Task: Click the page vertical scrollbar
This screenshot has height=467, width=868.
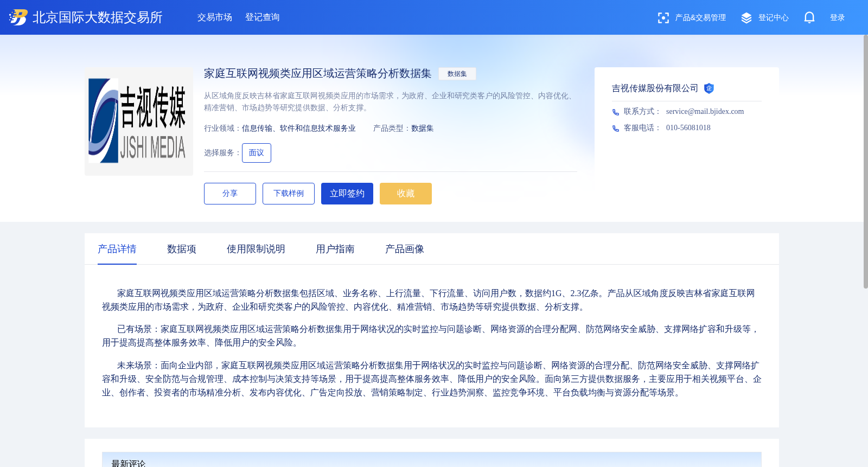Action: coord(865,162)
